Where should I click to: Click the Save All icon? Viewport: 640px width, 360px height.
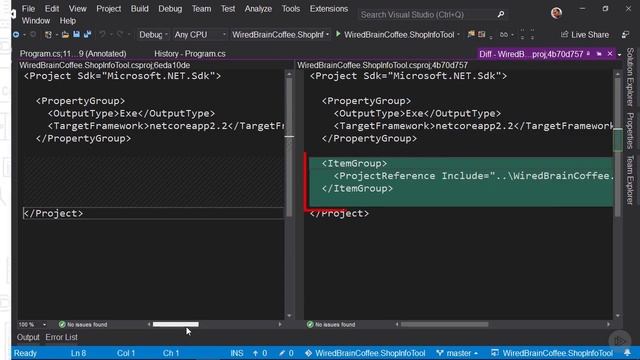87,35
